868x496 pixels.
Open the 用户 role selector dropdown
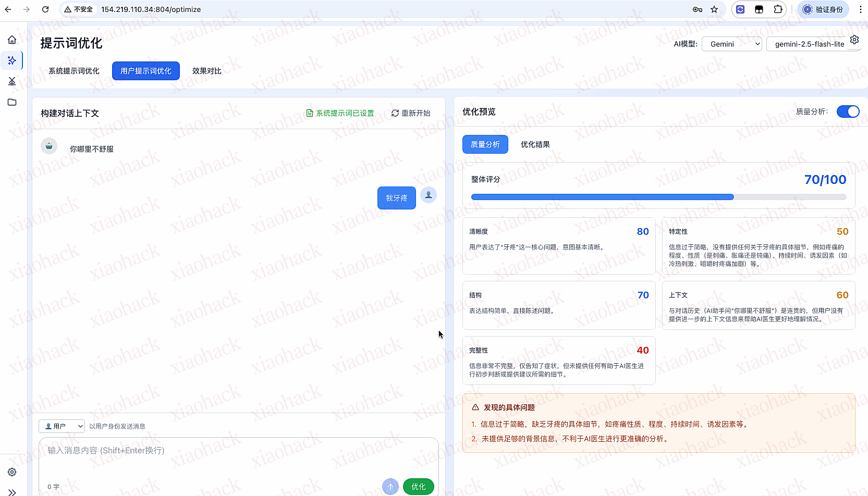coord(61,426)
